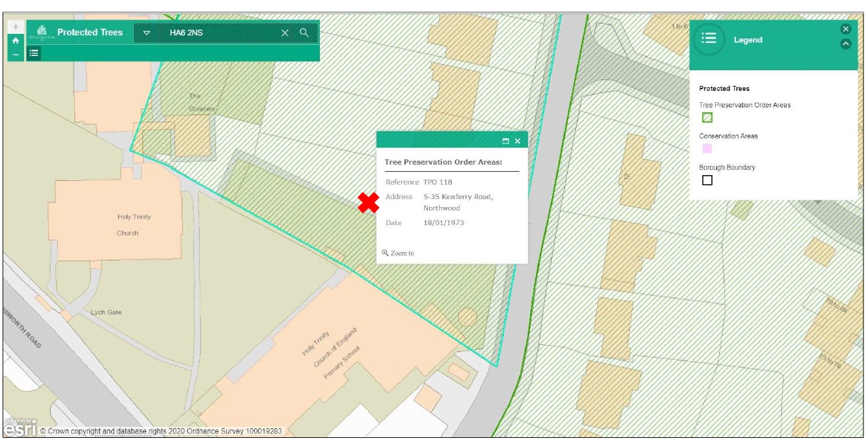
Task: Clear the HA6 2NS search text
Action: coord(285,33)
